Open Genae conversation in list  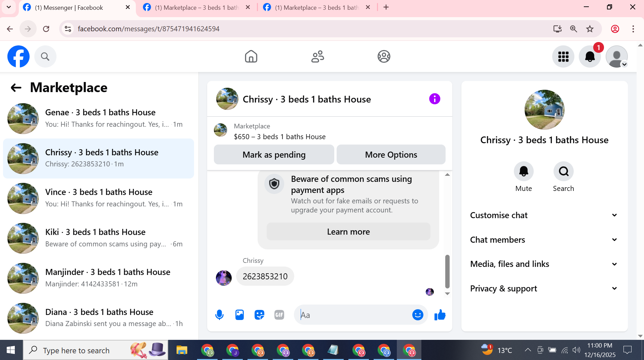pyautogui.click(x=99, y=119)
